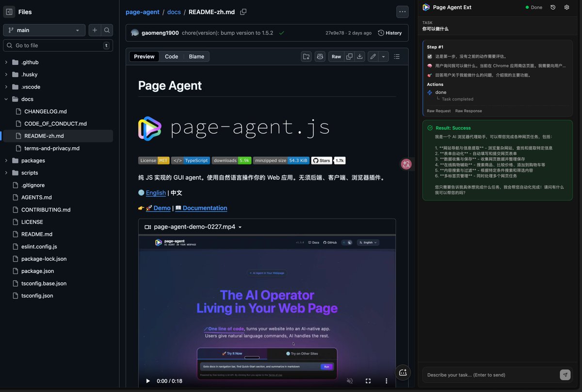Open Page Agent settings gear icon
Screen dimensions: 582x392
(x=566, y=7)
